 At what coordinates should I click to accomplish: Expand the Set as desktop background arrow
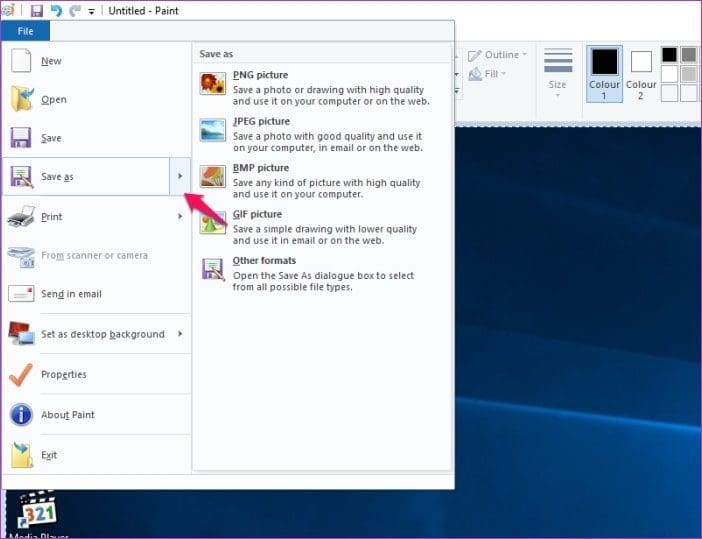180,334
